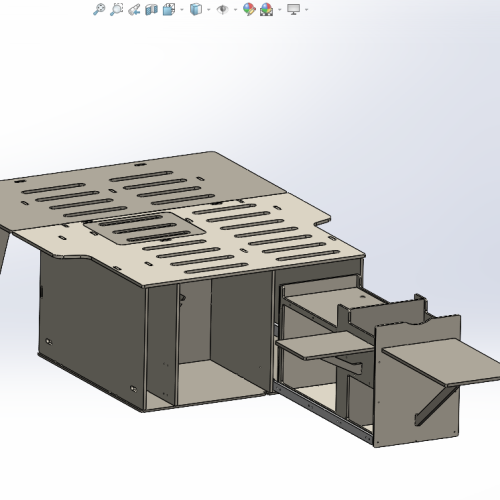Expand the Hide/Show Items dropdown arrow
The width and height of the screenshot is (500, 500).
(x=235, y=10)
